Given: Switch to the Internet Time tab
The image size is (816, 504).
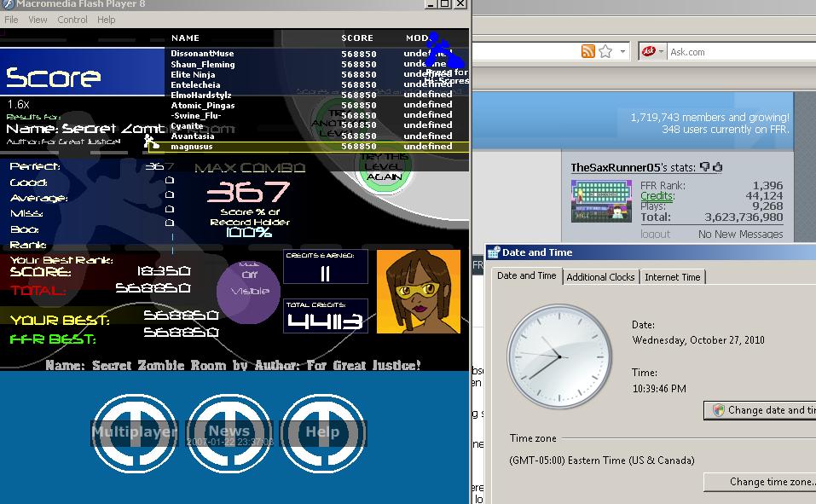Looking at the screenshot, I should (x=673, y=277).
